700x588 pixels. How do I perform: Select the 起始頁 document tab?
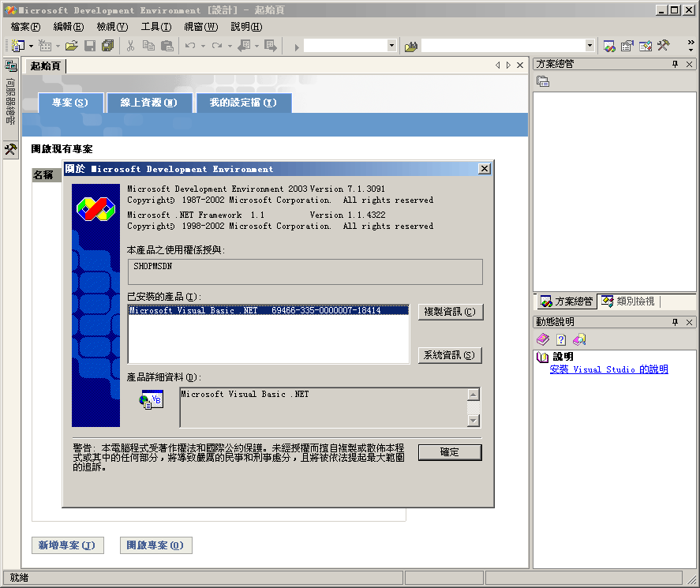[46, 66]
